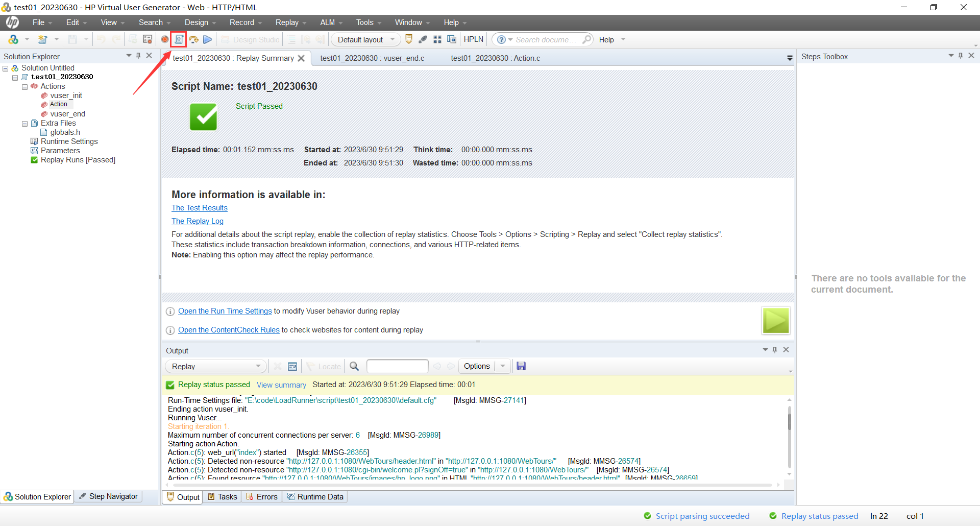Select vuser_end in Solution Explorer
980x526 pixels.
67,114
